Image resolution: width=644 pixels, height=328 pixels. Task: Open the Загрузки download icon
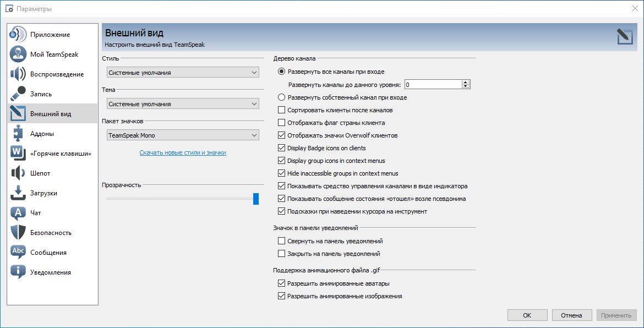(x=18, y=193)
